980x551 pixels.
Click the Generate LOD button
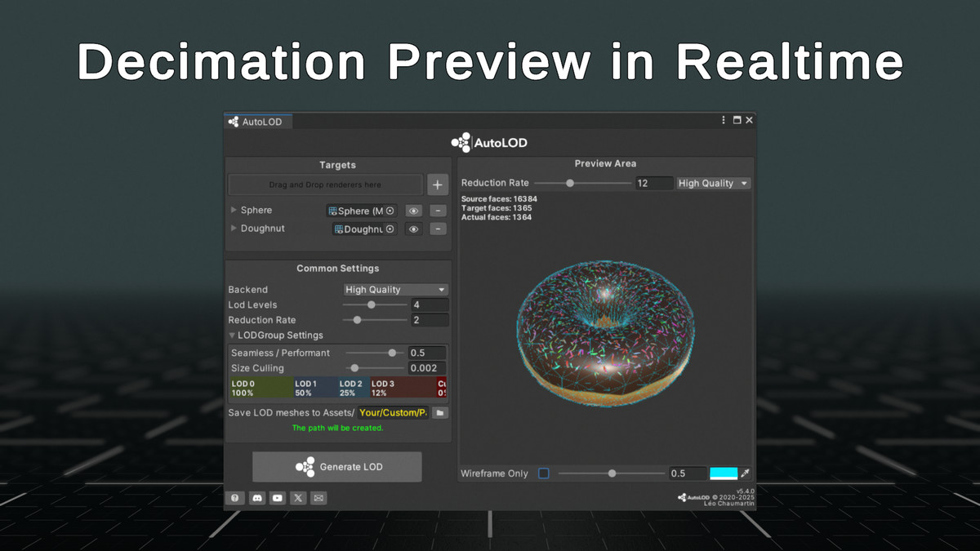[337, 467]
